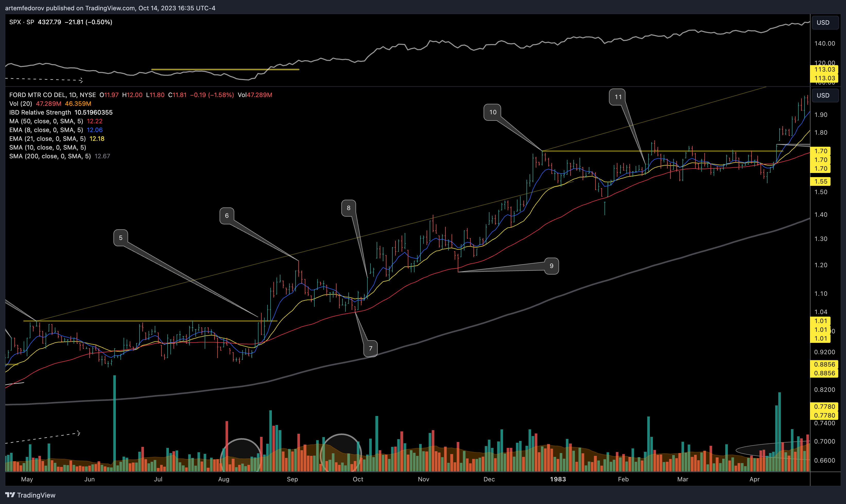Image resolution: width=846 pixels, height=504 pixels.
Task: Click the 0.9200 price scale label
Action: click(825, 352)
